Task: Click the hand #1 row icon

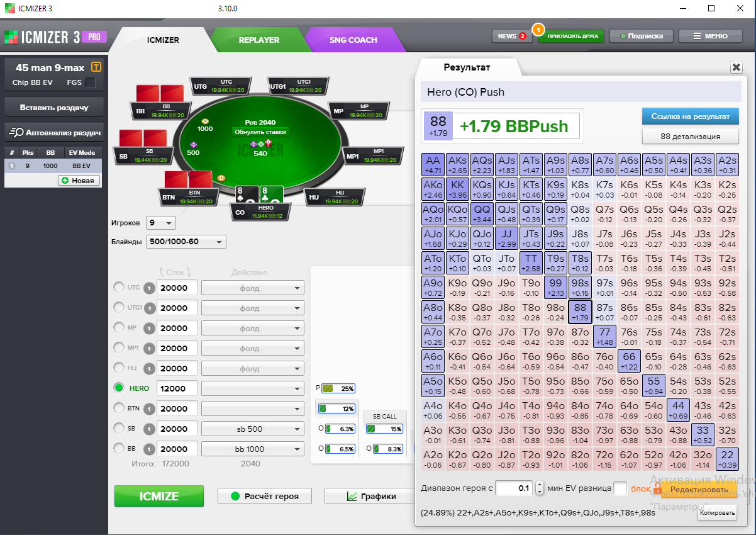Action: 11,166
